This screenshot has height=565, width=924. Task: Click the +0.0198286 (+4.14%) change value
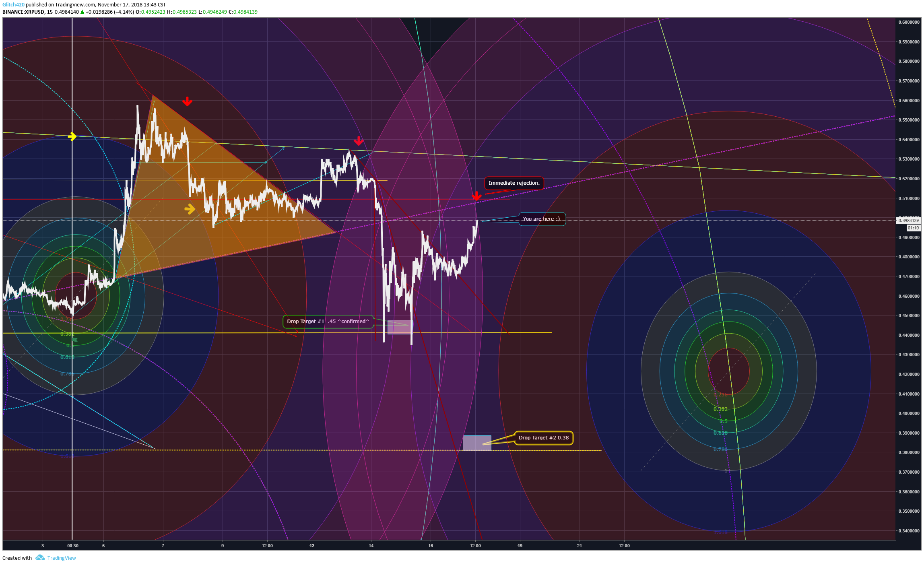(109, 12)
